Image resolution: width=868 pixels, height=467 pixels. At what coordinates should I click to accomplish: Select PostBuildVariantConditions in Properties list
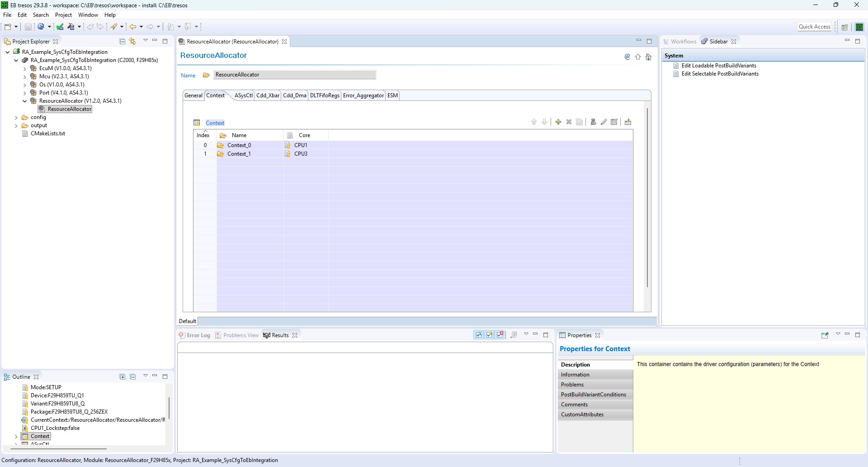(595, 395)
